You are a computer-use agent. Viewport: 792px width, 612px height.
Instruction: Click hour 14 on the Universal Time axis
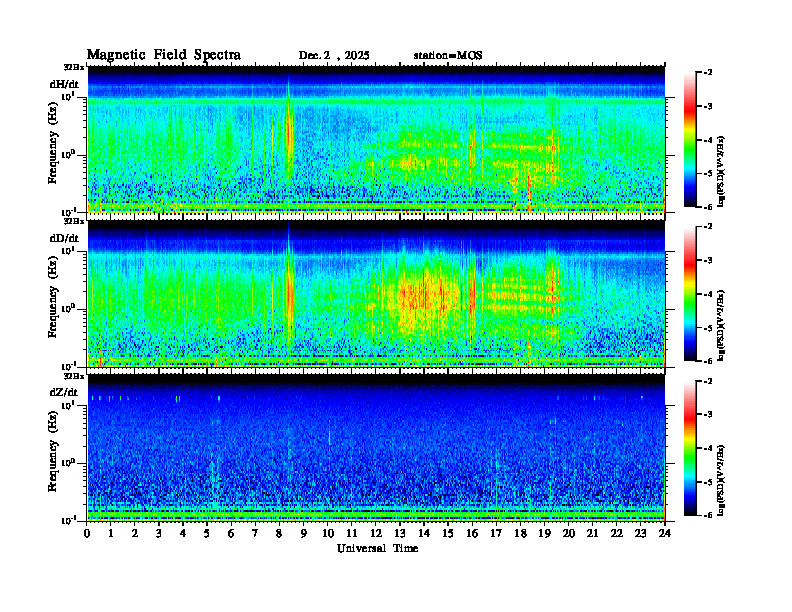pyautogui.click(x=424, y=533)
